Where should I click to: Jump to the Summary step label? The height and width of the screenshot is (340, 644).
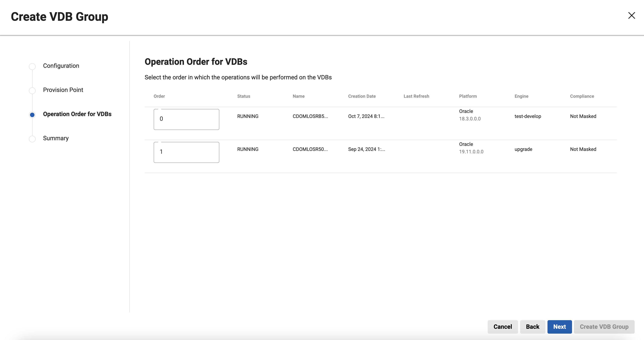(56, 138)
